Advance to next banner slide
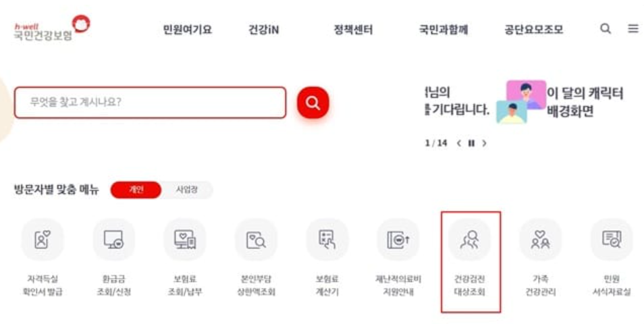This screenshot has width=644, height=324. click(484, 143)
